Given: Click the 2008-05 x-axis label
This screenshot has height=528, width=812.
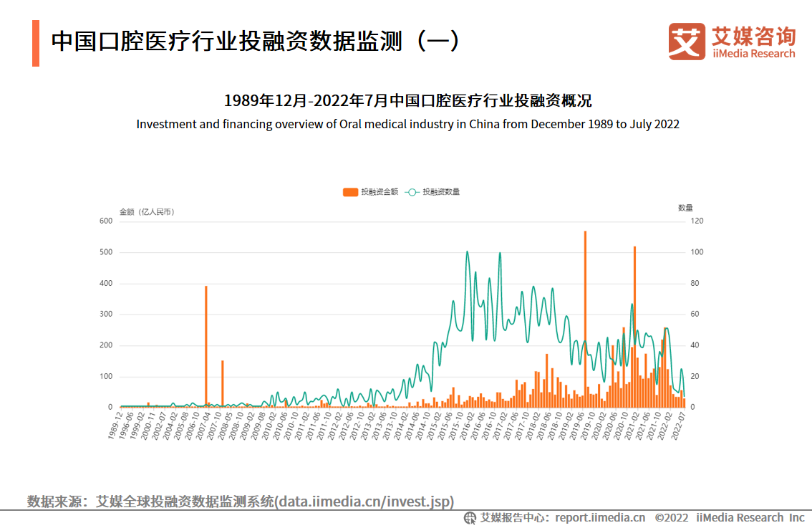Looking at the screenshot, I should (225, 426).
